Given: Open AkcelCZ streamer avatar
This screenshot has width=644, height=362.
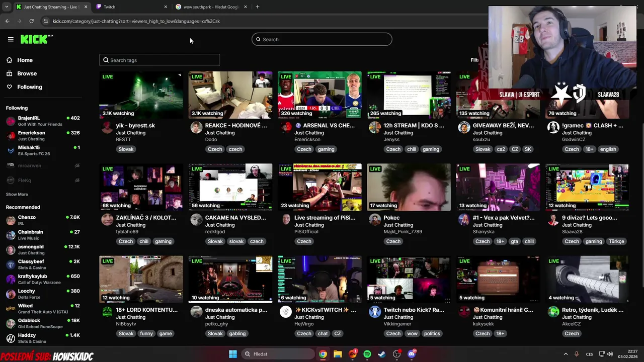Looking at the screenshot, I should (553, 312).
